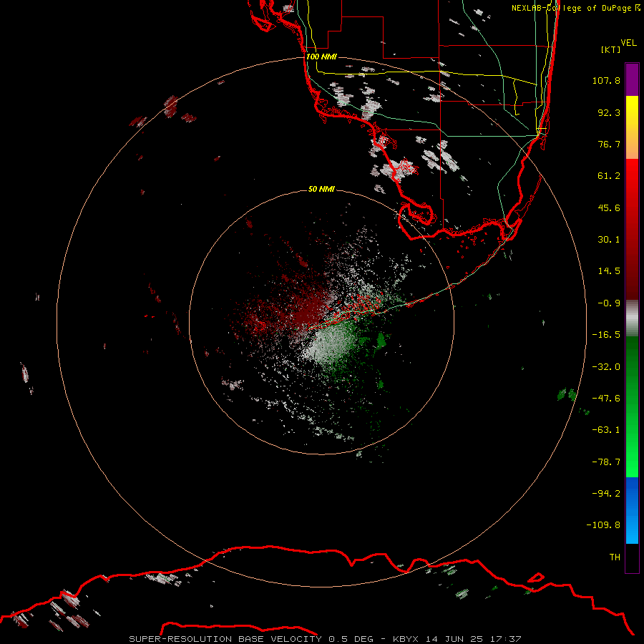
Task: Click the [KT] units label
Action: 611,49
